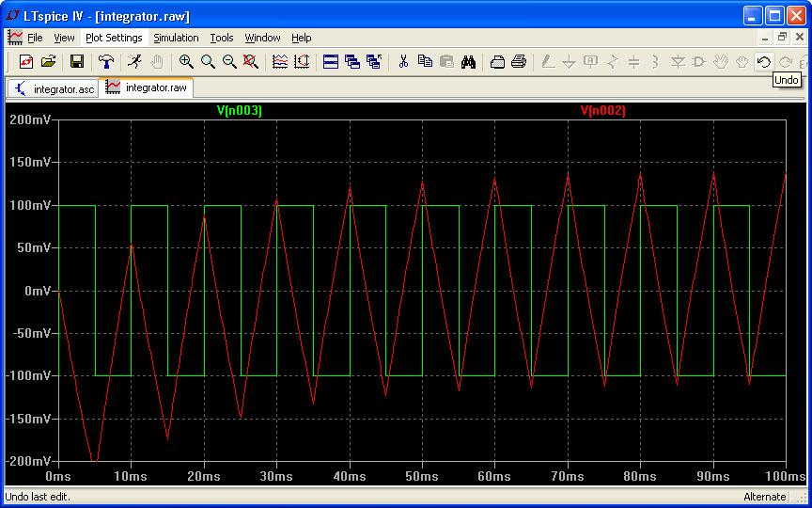The width and height of the screenshot is (812, 508).
Task: Minimize the inner document window
Action: (765, 38)
